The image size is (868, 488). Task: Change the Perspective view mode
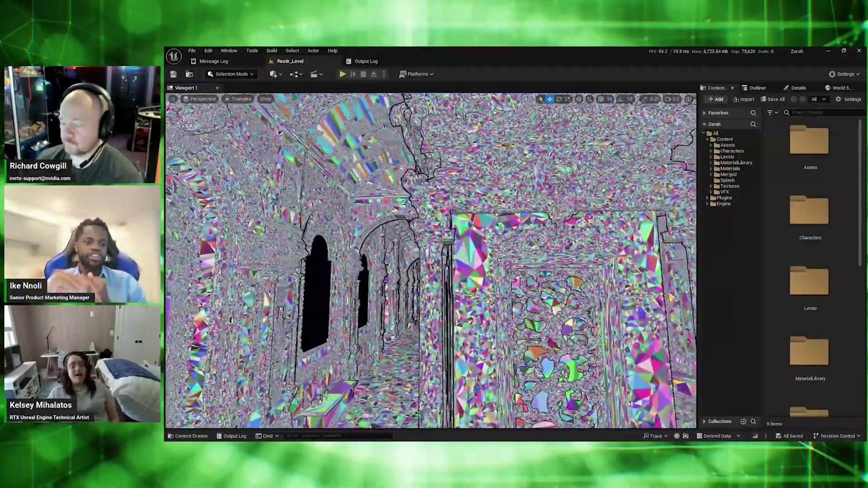pyautogui.click(x=200, y=99)
